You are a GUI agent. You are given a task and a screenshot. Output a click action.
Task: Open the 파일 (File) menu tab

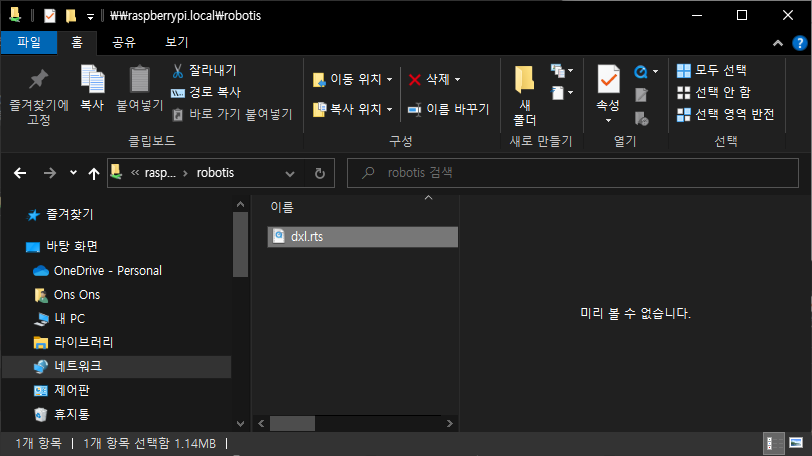pyautogui.click(x=29, y=42)
